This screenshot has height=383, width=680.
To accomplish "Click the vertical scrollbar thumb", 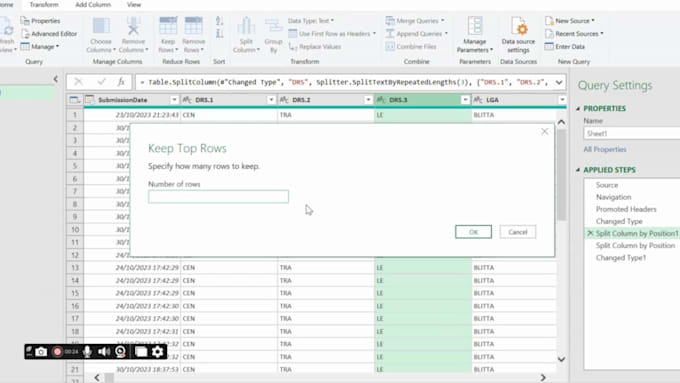I will coord(561,174).
